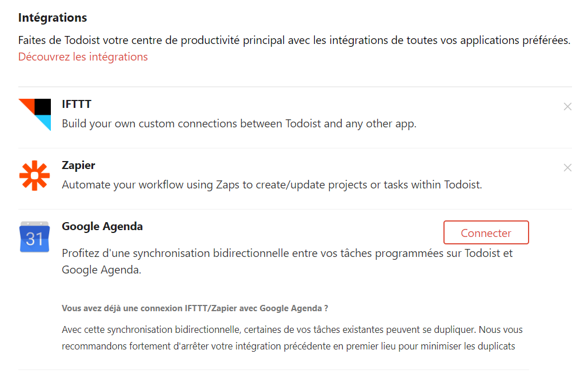
Task: Click the question about existing IFTTT/Zapier connexion
Action: click(195, 308)
